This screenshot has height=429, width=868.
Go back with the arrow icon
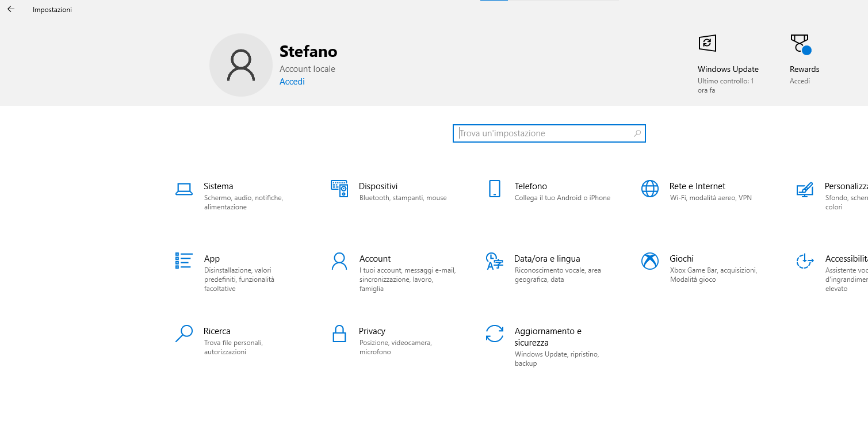(10, 9)
